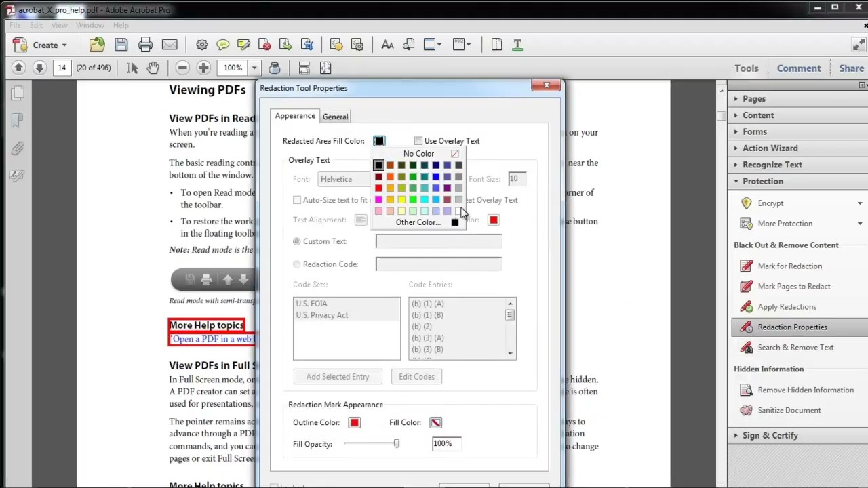Click Remove Hidden Information
Viewport: 868px width, 488px height.
806,390
